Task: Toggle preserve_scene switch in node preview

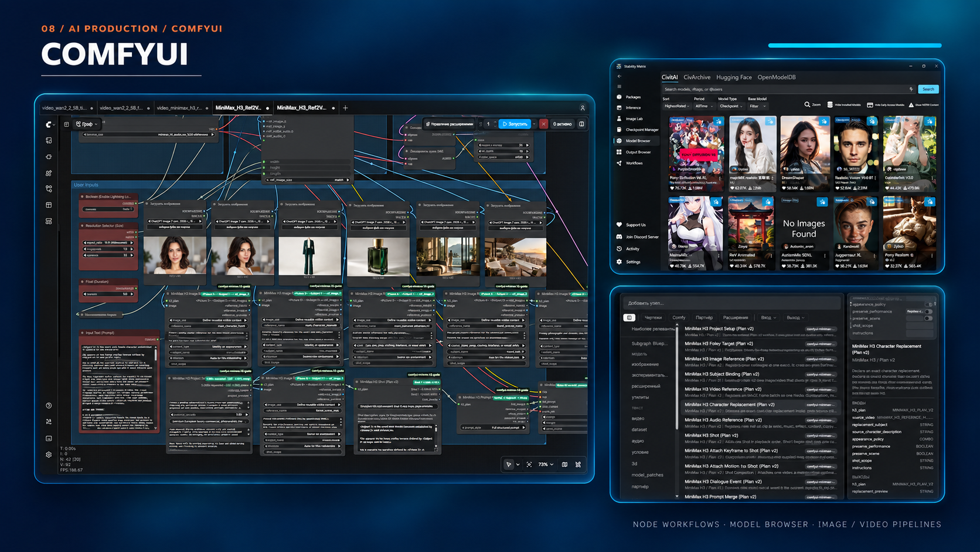Action: click(x=928, y=319)
